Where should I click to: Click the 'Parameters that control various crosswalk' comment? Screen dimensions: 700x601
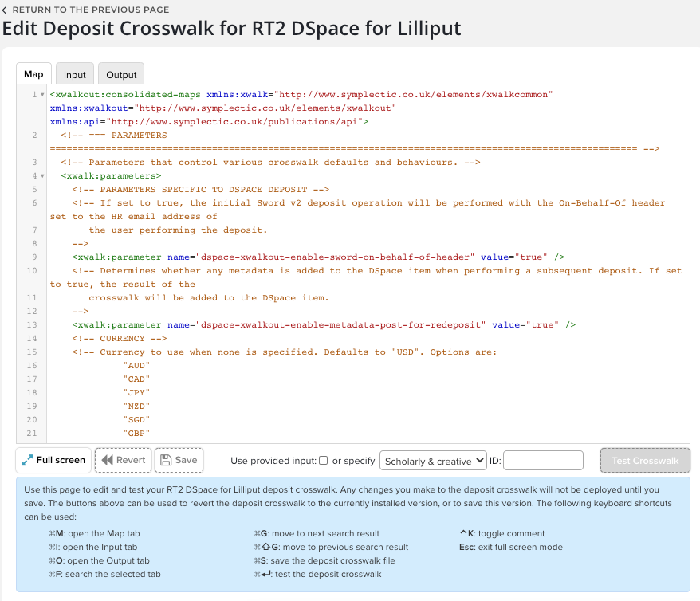pos(270,162)
